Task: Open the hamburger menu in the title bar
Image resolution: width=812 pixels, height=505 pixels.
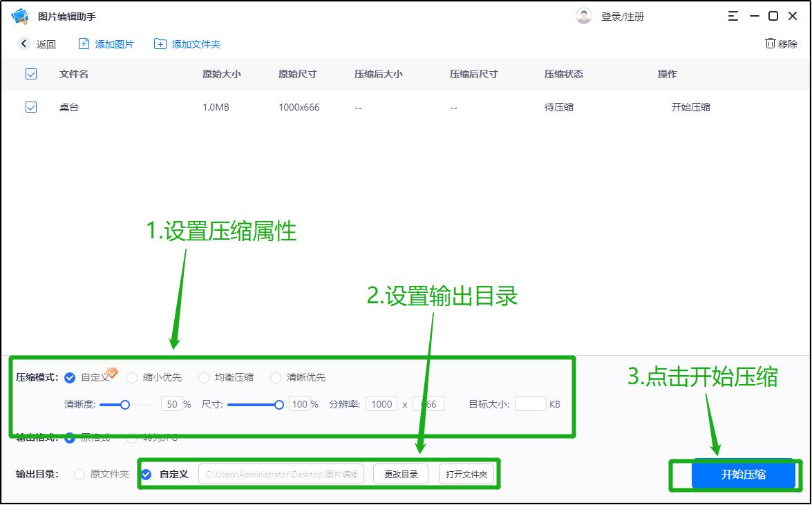Action: point(733,15)
